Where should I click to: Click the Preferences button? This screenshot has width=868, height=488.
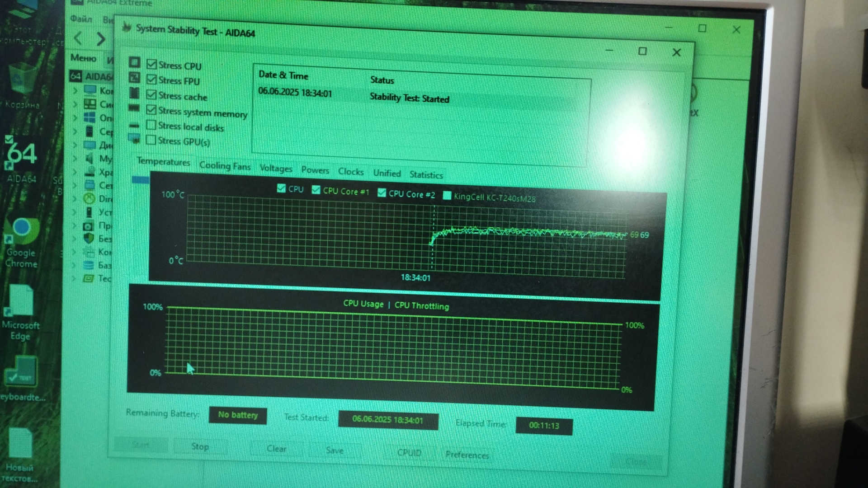coord(467,455)
